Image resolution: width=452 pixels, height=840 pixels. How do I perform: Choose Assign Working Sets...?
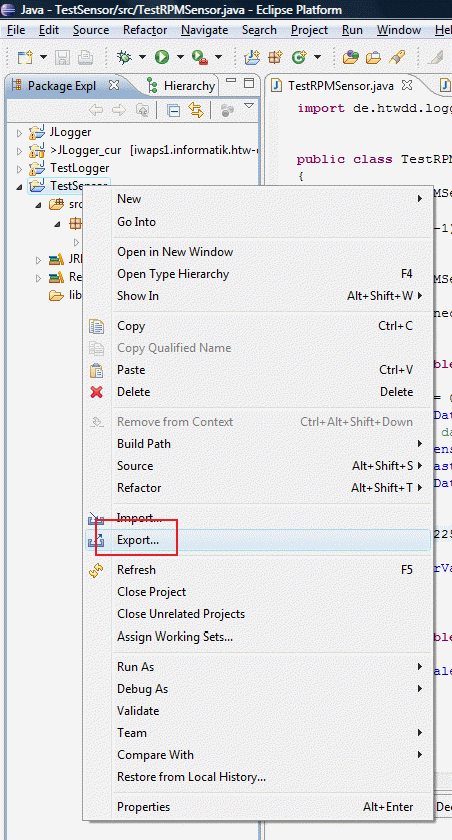point(259,636)
